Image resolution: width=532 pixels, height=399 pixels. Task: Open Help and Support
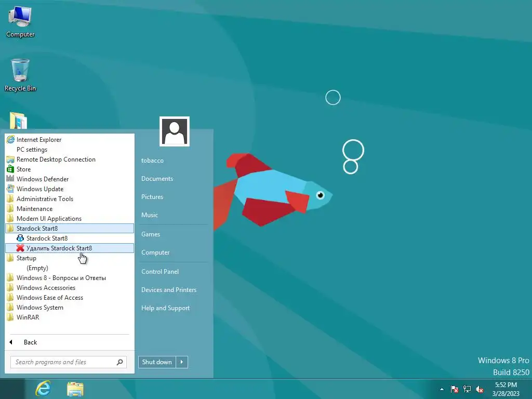point(165,308)
